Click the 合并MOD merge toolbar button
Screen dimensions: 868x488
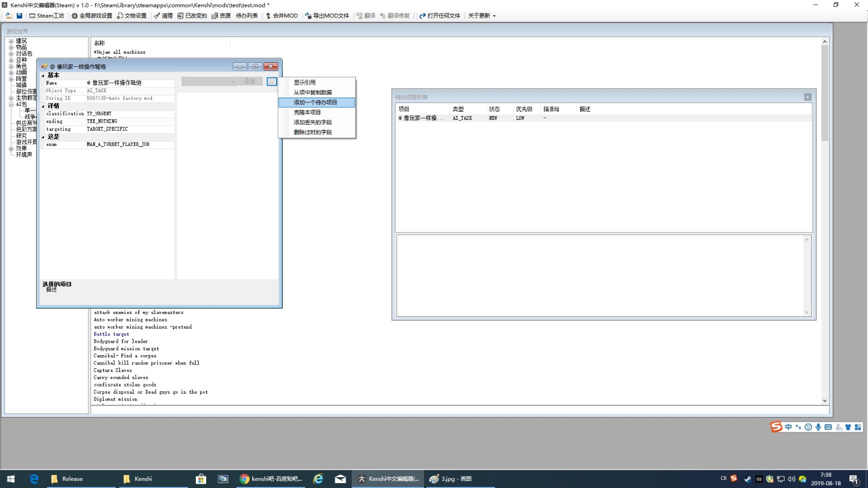pos(282,16)
